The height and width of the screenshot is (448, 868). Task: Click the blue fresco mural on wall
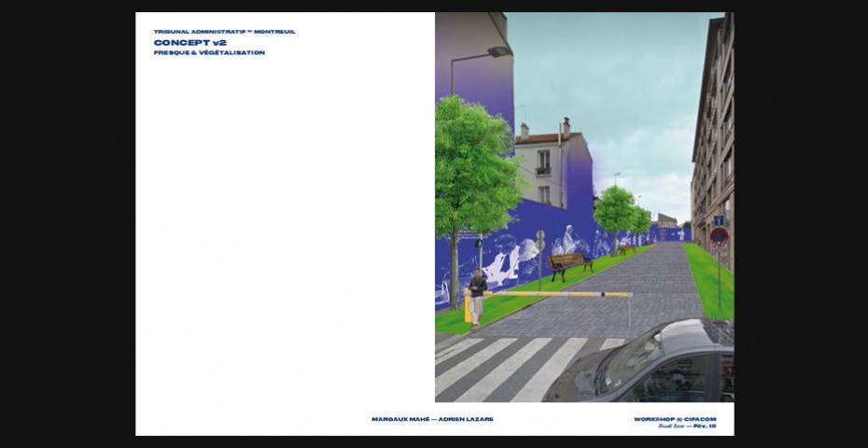coord(523,252)
